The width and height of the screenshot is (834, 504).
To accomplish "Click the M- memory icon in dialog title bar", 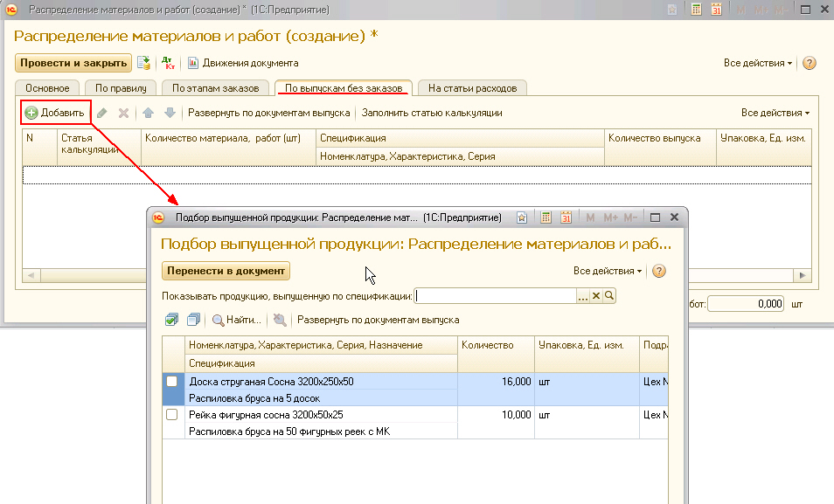I will (x=631, y=217).
